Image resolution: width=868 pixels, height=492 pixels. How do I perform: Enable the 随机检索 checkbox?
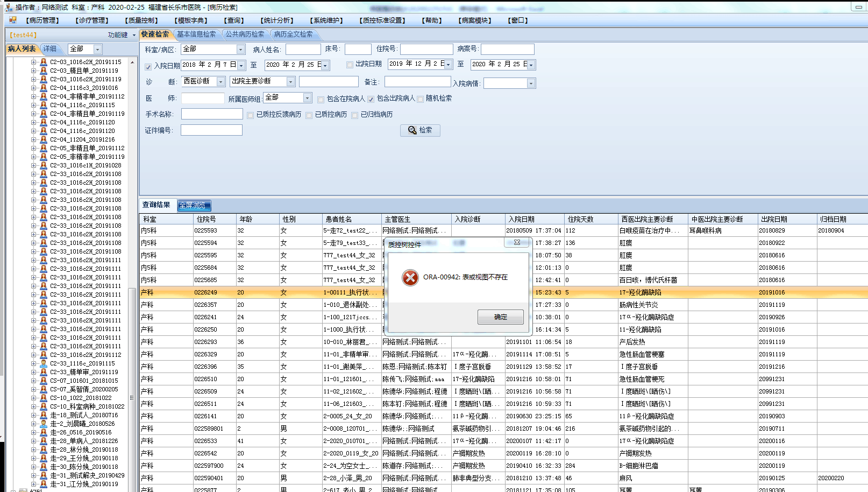click(421, 100)
